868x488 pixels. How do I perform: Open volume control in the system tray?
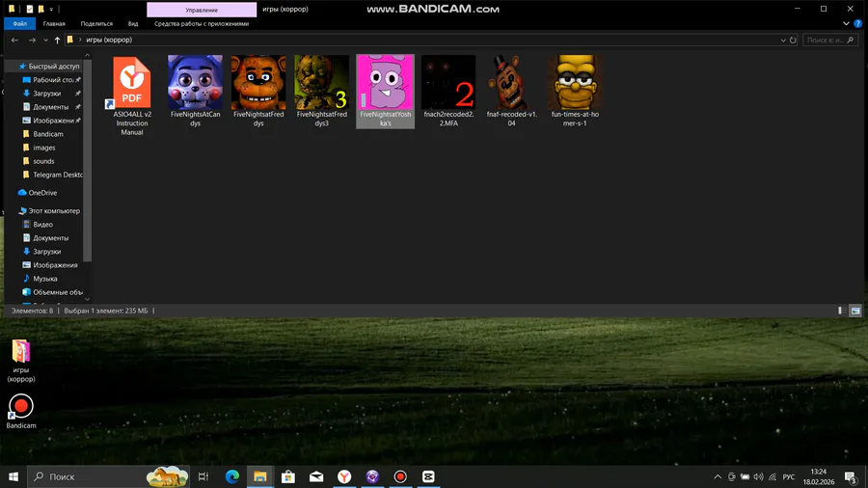point(758,476)
